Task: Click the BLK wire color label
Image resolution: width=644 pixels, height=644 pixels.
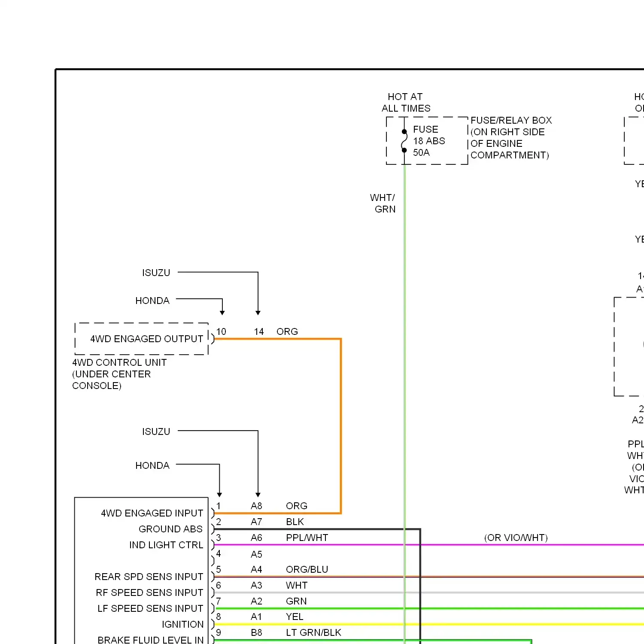Action: point(295,522)
